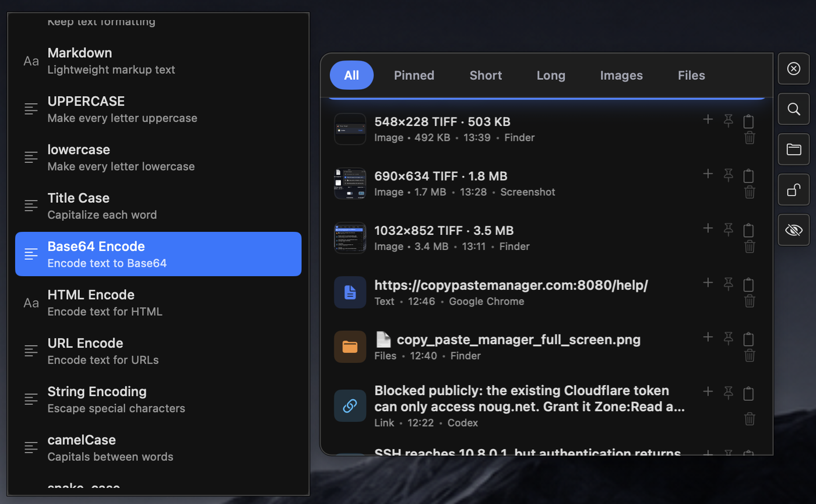Open the 690×634 TIFF image thumbnail
The width and height of the screenshot is (816, 504).
(x=350, y=184)
